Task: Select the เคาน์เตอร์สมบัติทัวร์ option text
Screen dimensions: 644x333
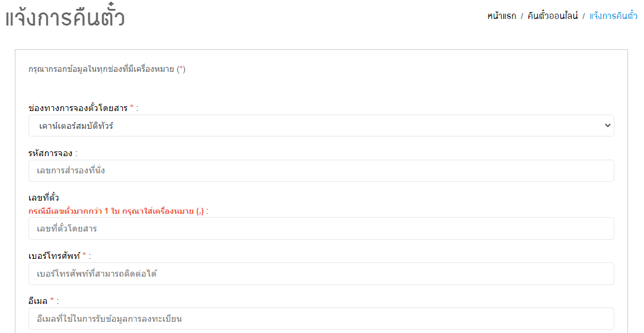Action: (76, 126)
